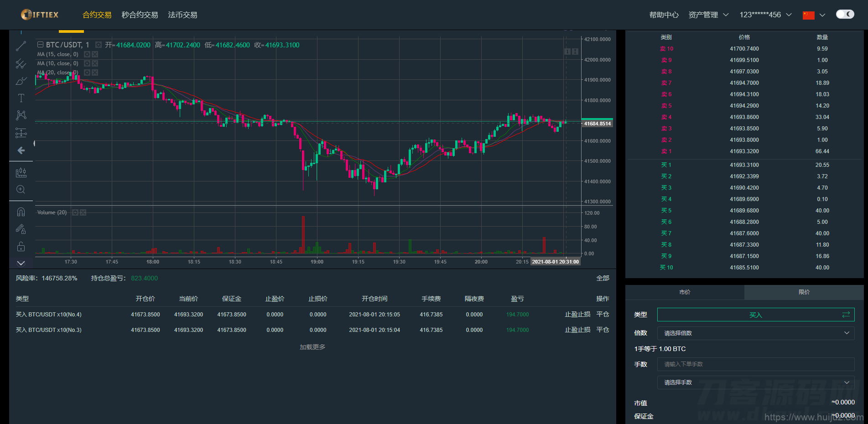
Task: Toggle the dark/light theme switch
Action: point(845,14)
